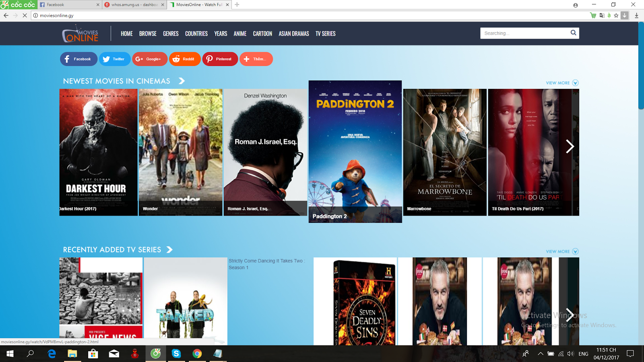Bookmark page with star icon

click(616, 15)
